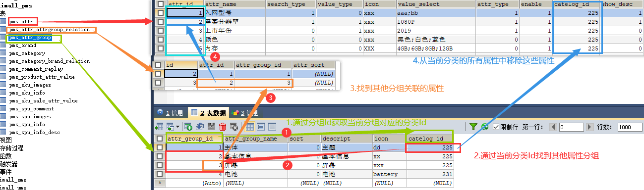
Task: Tick select-all checkbox in attr_group_id header
Action: pyautogui.click(x=159, y=139)
